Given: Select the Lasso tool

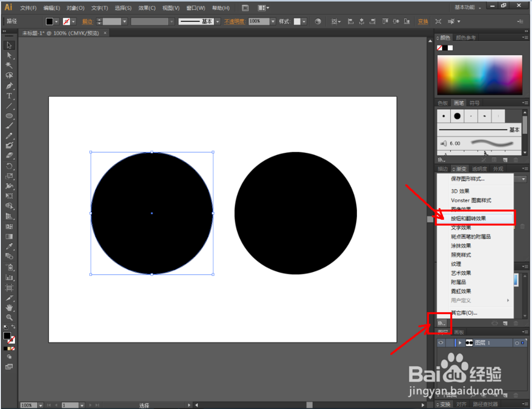Looking at the screenshot, I should (9, 76).
